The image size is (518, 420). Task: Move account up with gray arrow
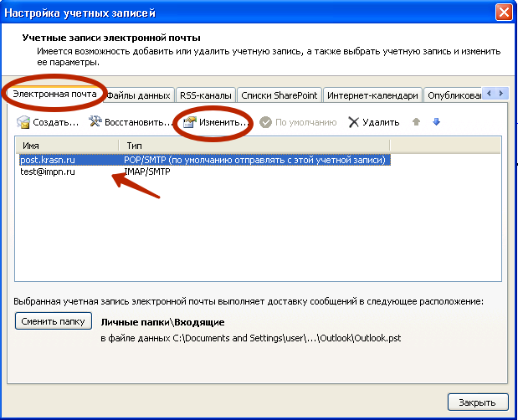coord(416,122)
